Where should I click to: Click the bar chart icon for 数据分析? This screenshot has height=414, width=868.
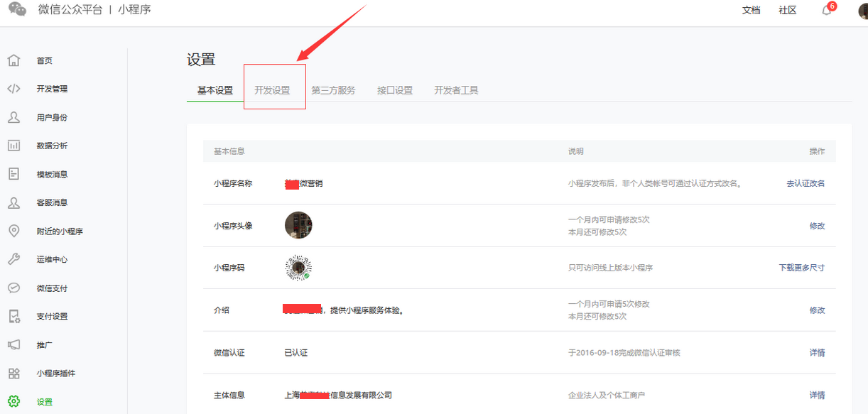point(13,146)
